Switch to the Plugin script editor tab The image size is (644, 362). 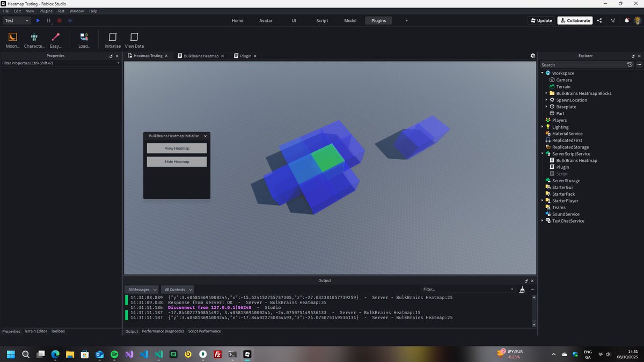click(246, 56)
